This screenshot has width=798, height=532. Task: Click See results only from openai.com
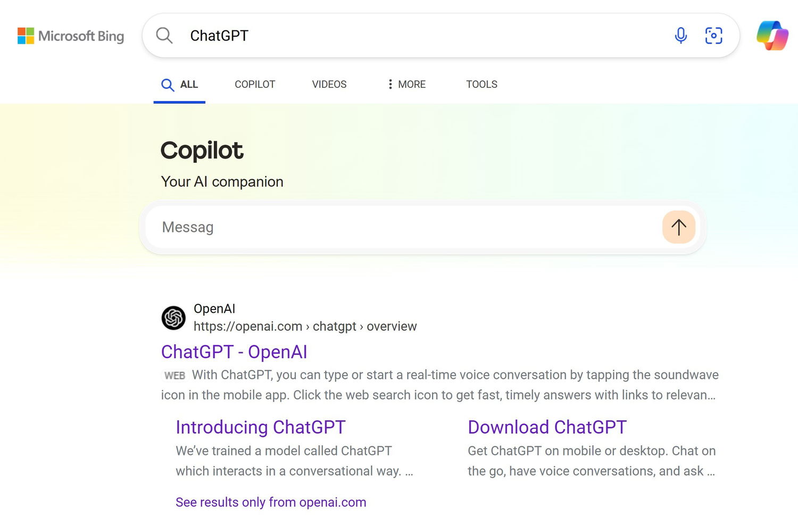(x=271, y=502)
